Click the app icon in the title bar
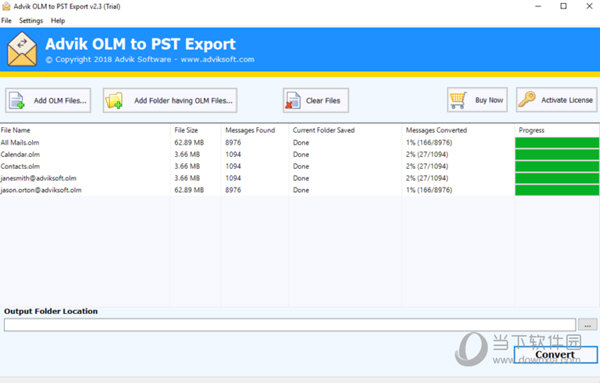600x383 pixels. coord(6,6)
